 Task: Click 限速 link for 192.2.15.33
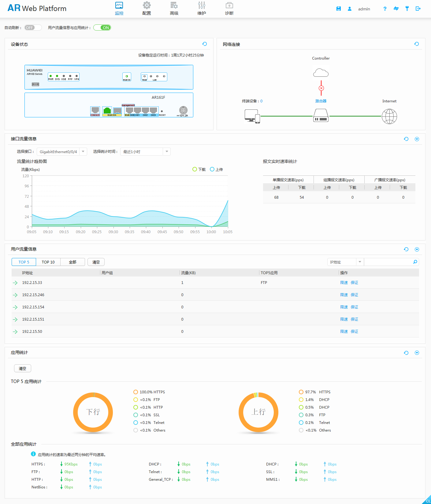click(x=344, y=283)
